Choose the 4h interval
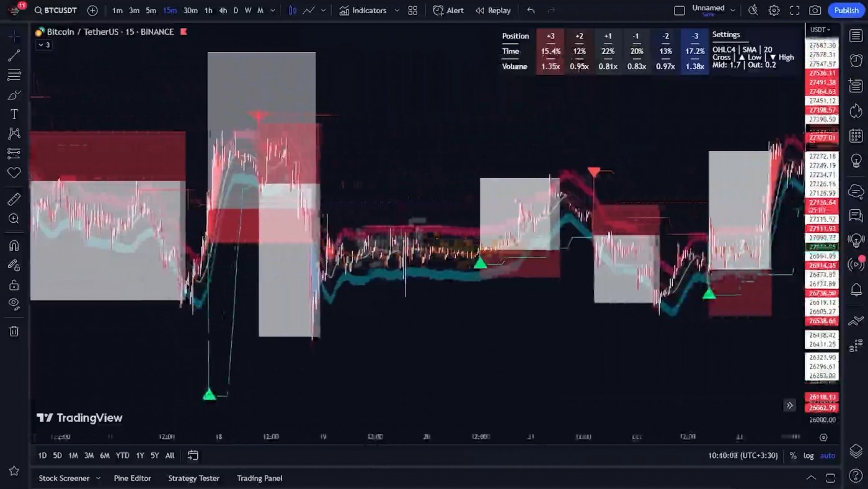The image size is (868, 489). pyautogui.click(x=223, y=11)
